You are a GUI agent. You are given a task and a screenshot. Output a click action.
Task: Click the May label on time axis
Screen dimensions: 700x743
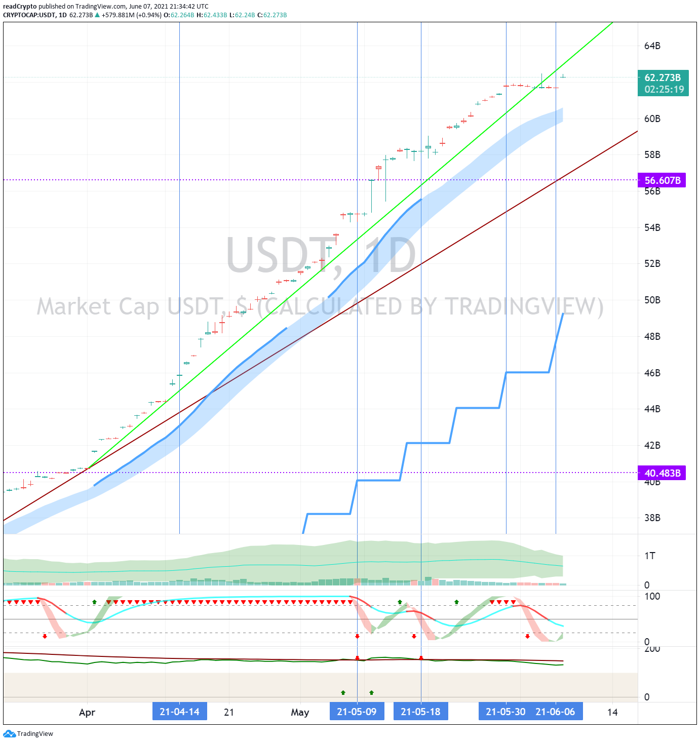300,712
